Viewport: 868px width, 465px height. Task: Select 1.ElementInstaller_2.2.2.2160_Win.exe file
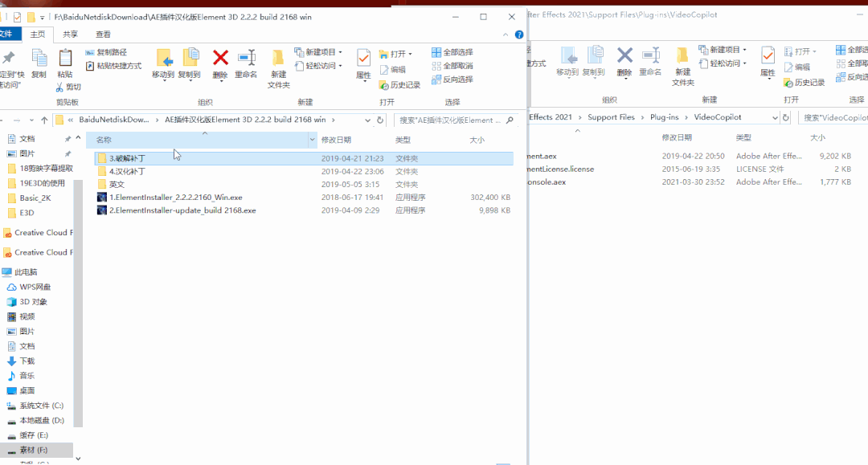[304, 198]
